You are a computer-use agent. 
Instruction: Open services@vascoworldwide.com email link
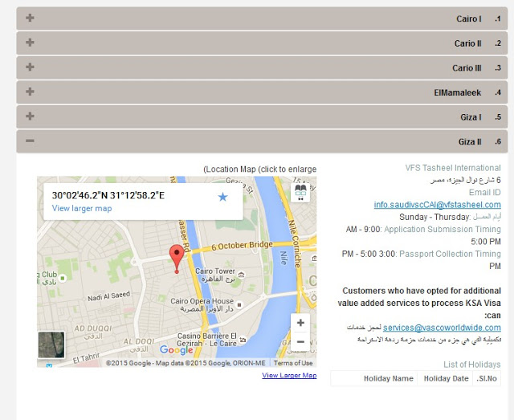pos(442,328)
